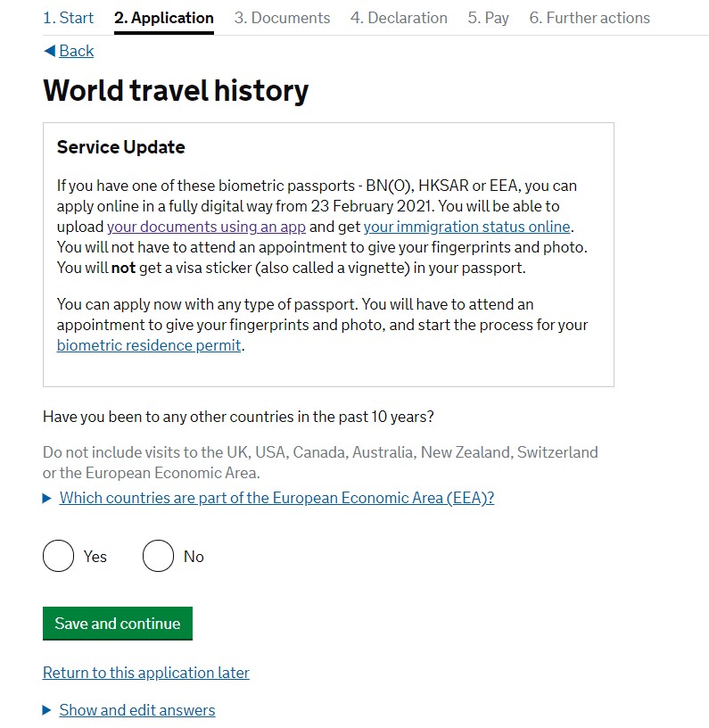Switch to 3. Documents step
This screenshot has width=709, height=728.
[x=282, y=18]
